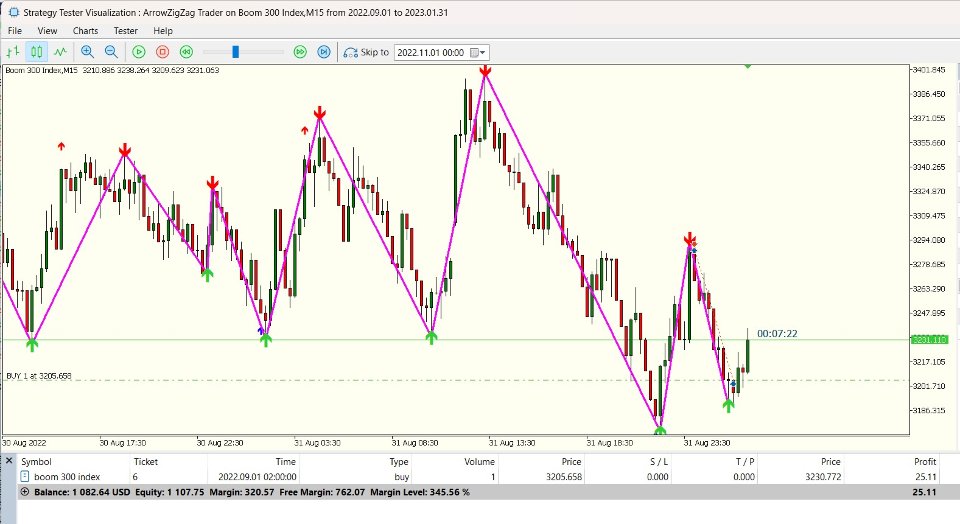The width and height of the screenshot is (960, 524).
Task: Speed up the visualization with fast-forward
Action: coord(300,52)
